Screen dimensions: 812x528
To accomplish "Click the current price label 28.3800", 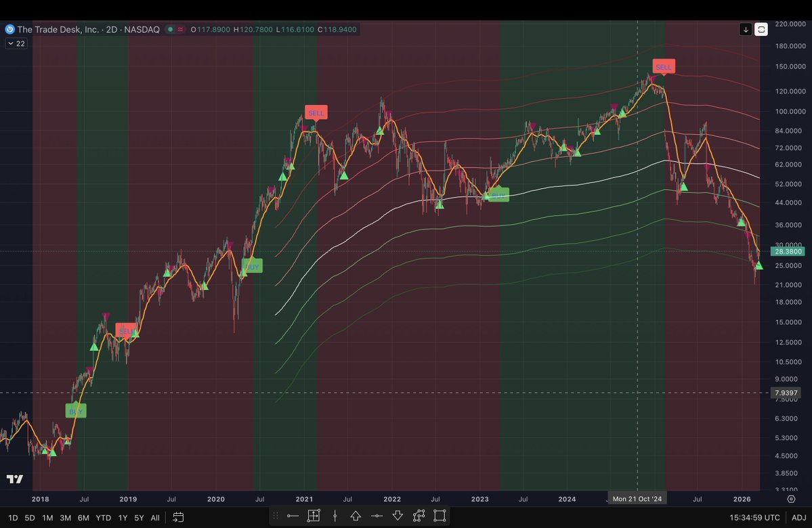I will click(x=787, y=252).
